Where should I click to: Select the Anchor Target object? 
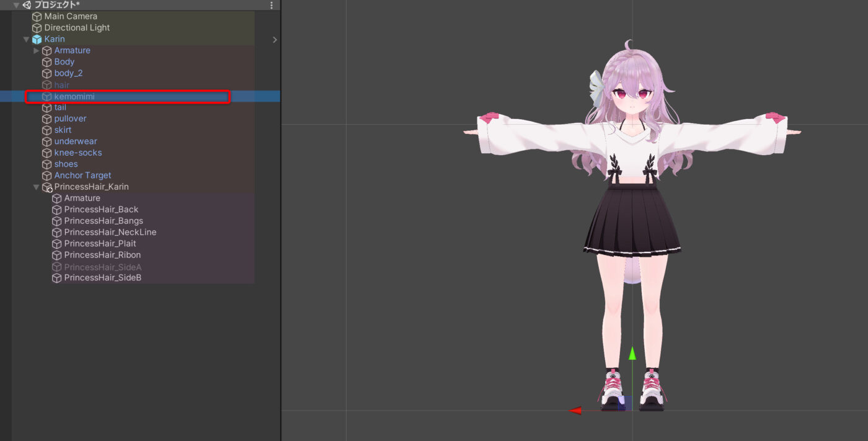click(83, 176)
